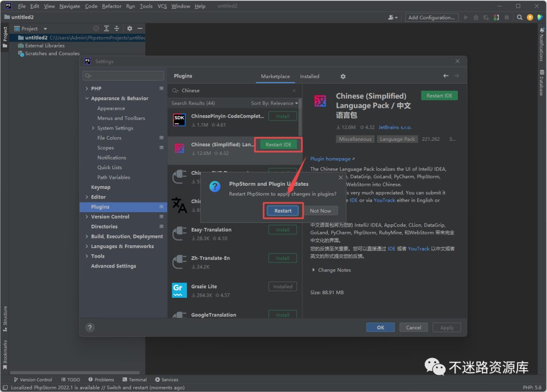The image size is (547, 392).
Task: Click the Settings search field
Action: [x=124, y=75]
